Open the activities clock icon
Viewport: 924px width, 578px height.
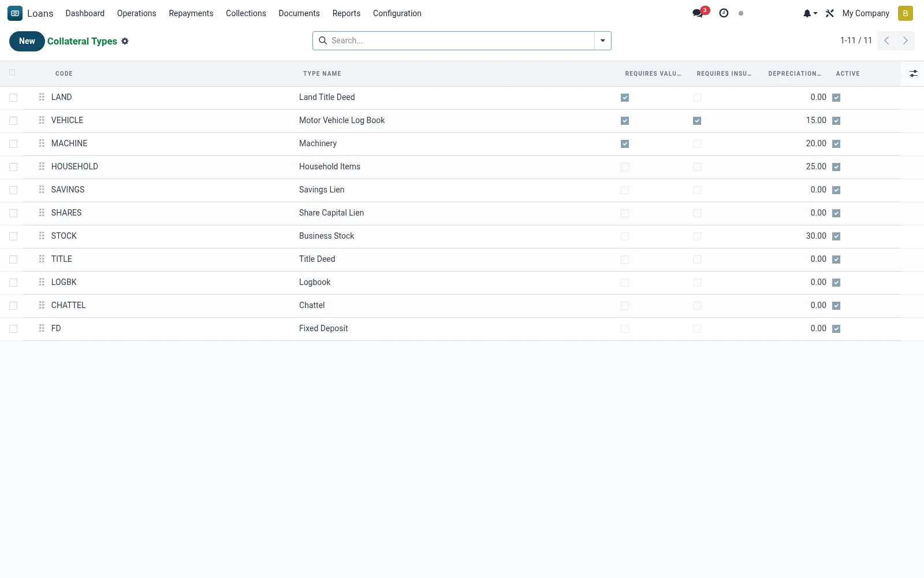tap(724, 13)
